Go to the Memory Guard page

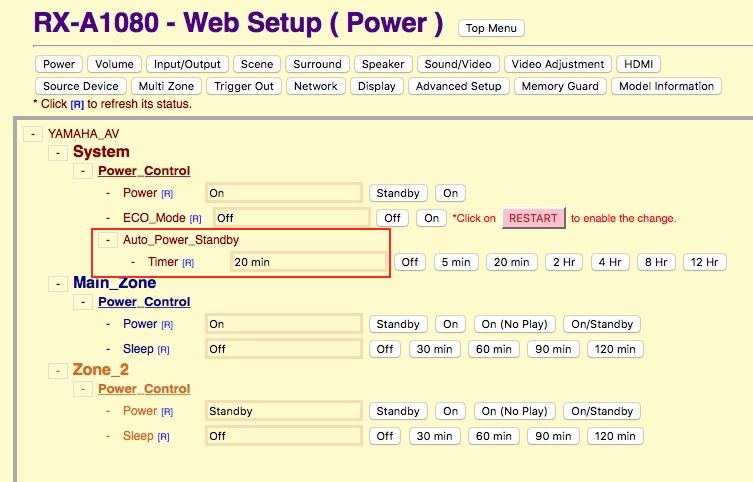coord(560,86)
